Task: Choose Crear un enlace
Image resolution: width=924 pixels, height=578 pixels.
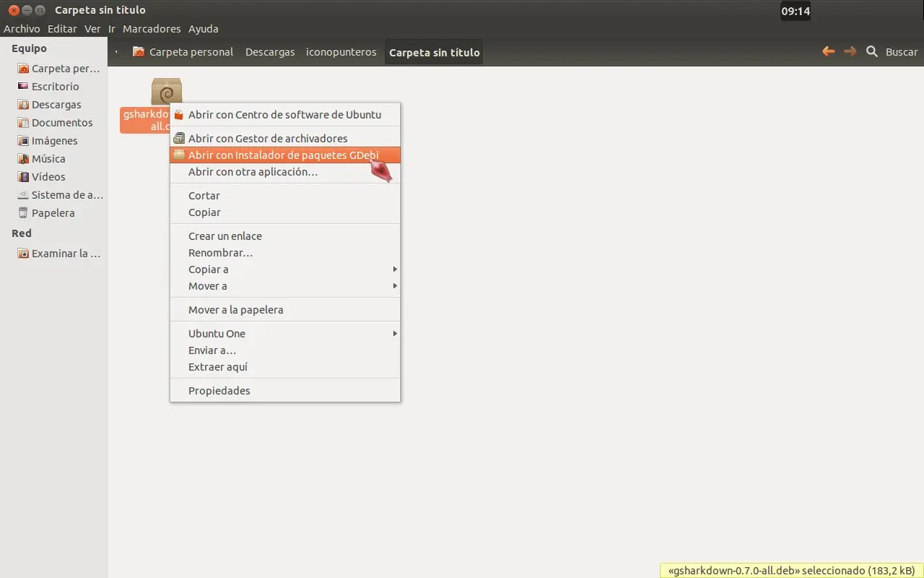Action: click(285, 236)
